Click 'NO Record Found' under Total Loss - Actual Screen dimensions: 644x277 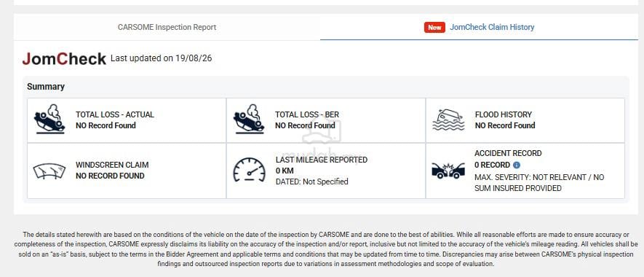[x=106, y=125]
